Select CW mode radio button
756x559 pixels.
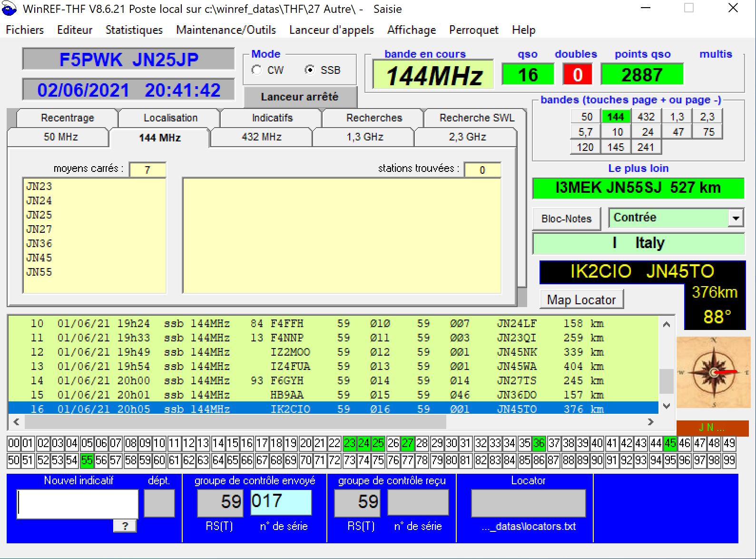click(x=257, y=70)
